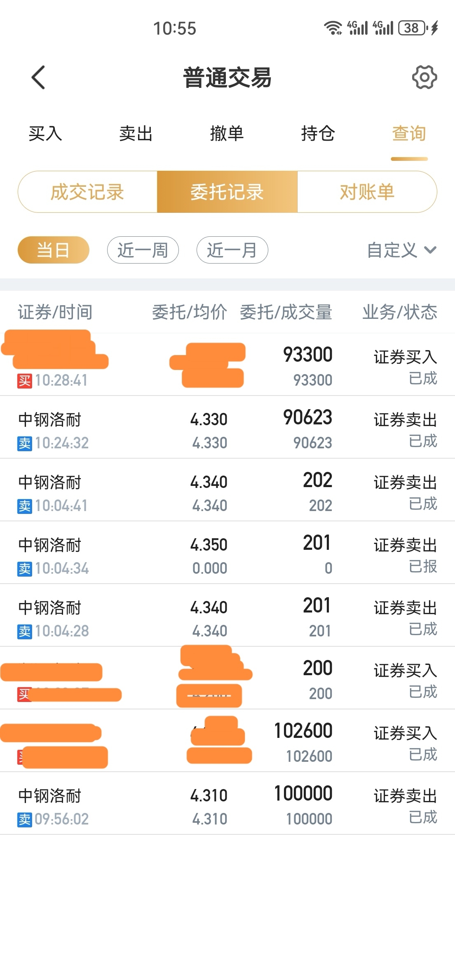Tap the blue 卖 badge at 10:04:41

point(25,506)
